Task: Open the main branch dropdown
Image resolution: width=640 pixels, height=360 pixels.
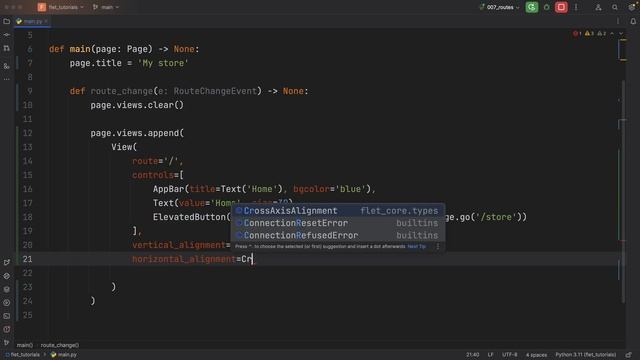Action: (x=106, y=7)
